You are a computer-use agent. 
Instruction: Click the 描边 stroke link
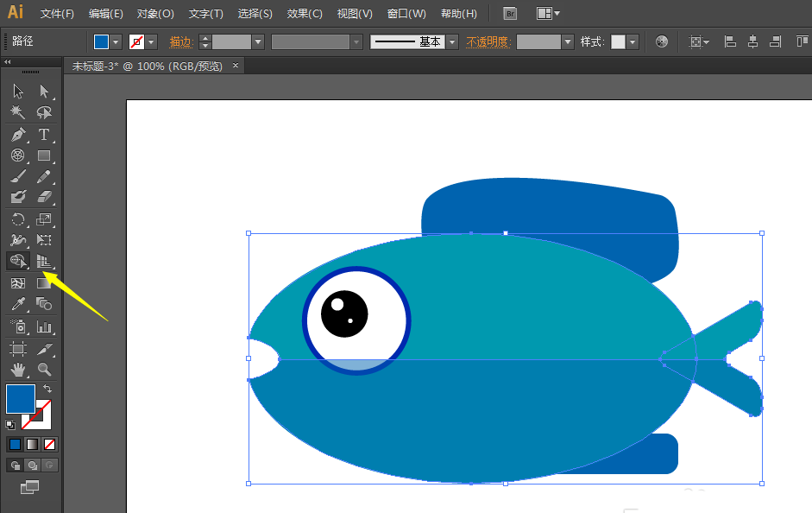180,41
